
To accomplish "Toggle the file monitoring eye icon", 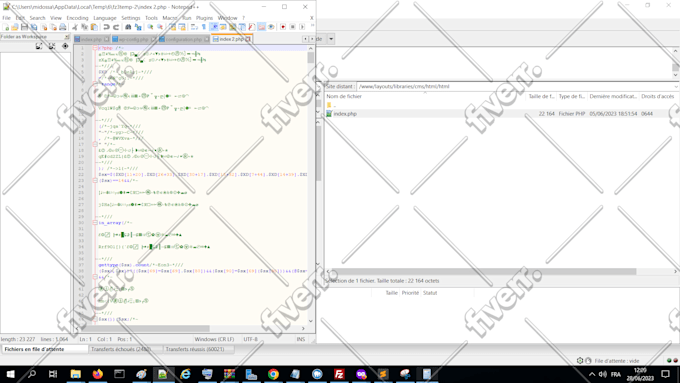I will [x=271, y=27].
